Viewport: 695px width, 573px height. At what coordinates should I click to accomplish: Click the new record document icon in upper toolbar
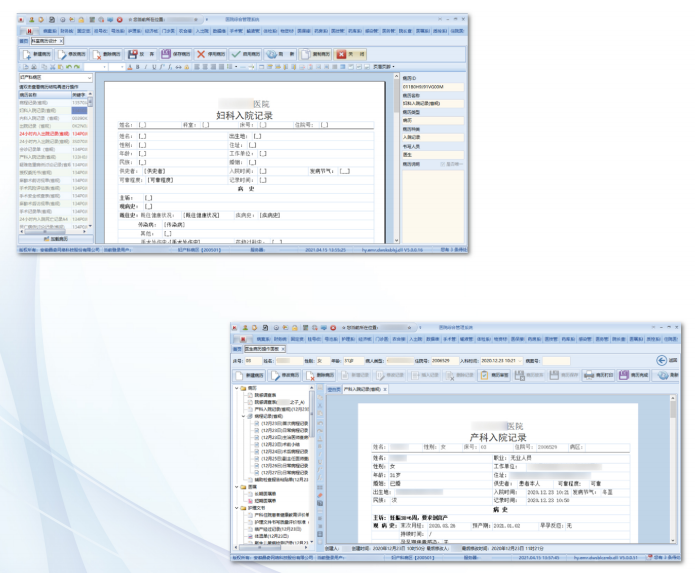[27, 55]
